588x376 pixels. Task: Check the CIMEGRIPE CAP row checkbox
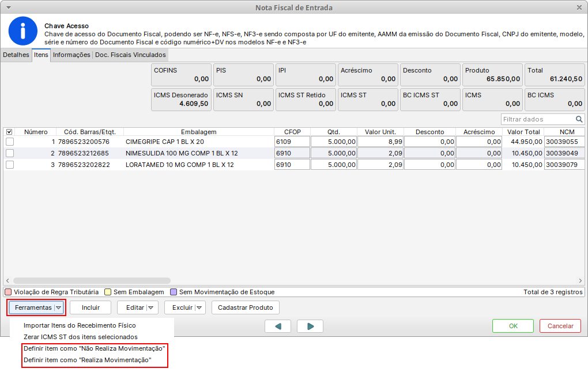pyautogui.click(x=9, y=142)
